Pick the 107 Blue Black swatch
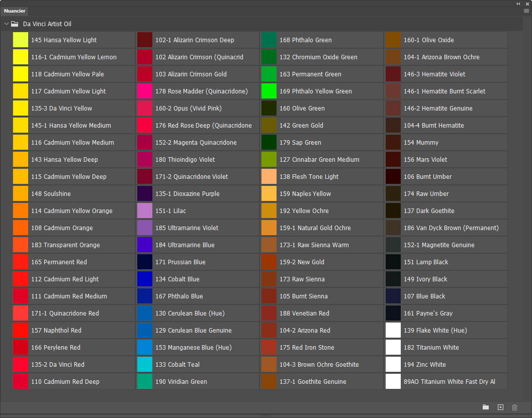The image size is (532, 418). pyautogui.click(x=393, y=296)
